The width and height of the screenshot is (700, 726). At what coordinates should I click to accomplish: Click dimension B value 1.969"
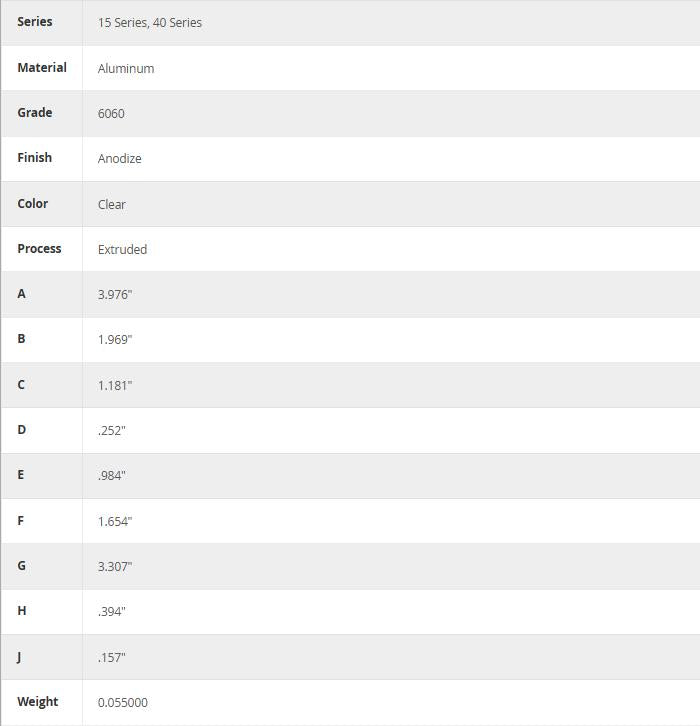click(x=115, y=340)
